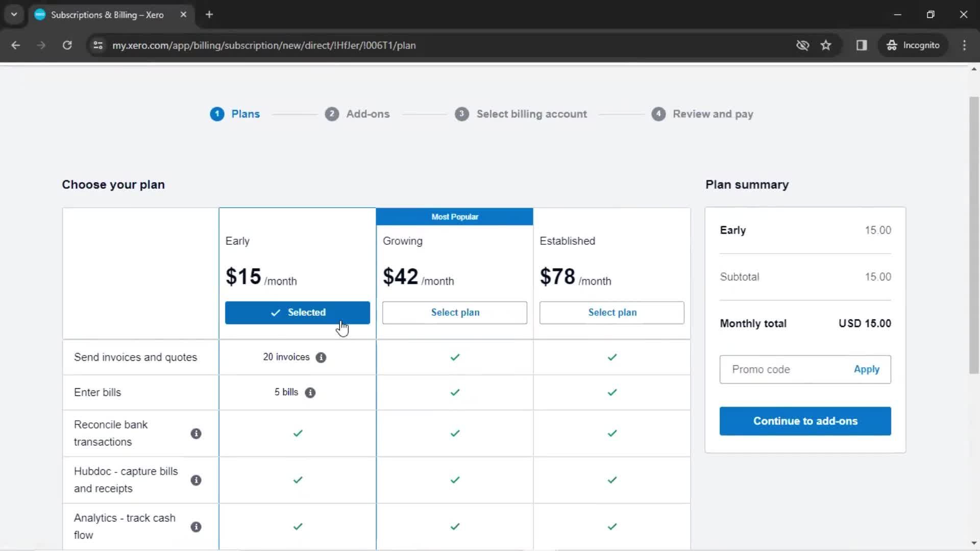Open a new browser tab
The height and width of the screenshot is (551, 980).
click(209, 14)
